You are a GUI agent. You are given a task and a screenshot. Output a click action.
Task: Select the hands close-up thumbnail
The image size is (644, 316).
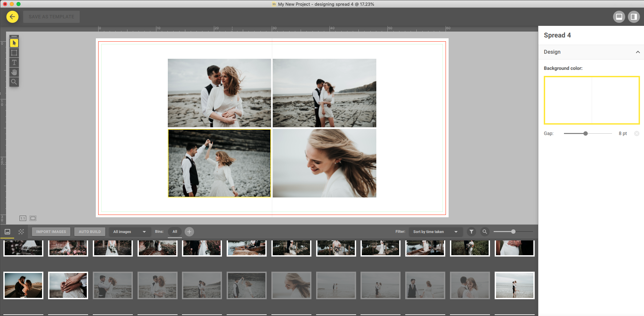(68, 285)
